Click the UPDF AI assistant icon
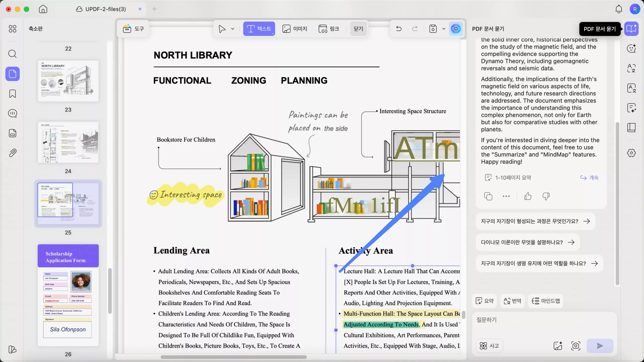 [x=456, y=29]
